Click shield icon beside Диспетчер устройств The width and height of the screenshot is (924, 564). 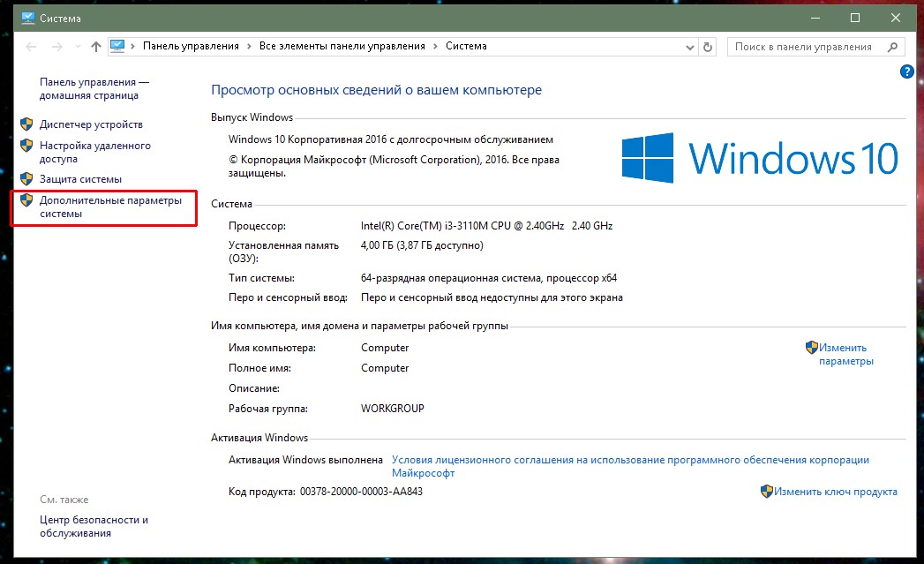(26, 124)
